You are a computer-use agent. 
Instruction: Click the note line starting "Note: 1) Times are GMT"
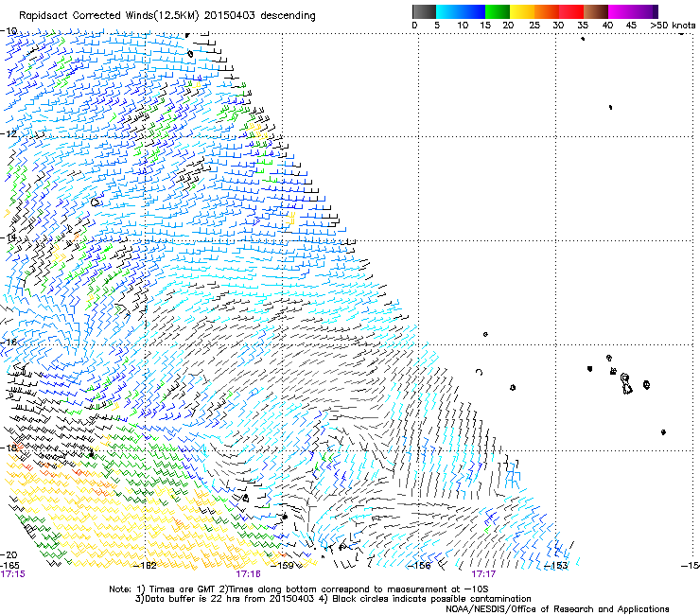coord(299,589)
